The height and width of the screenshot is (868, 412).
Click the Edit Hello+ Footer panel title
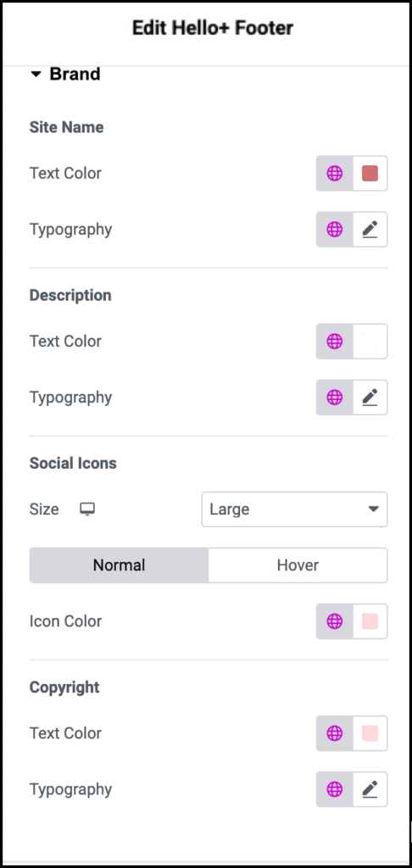tap(213, 28)
